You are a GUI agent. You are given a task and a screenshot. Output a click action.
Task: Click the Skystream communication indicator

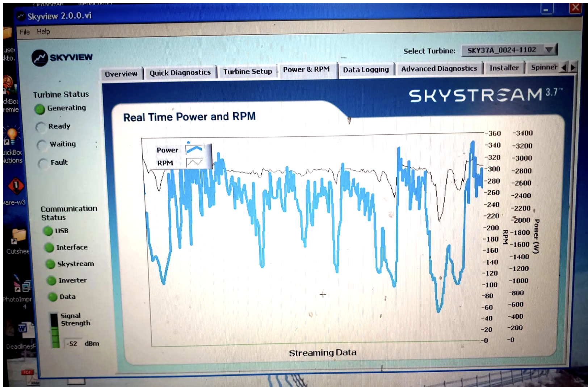tap(50, 264)
